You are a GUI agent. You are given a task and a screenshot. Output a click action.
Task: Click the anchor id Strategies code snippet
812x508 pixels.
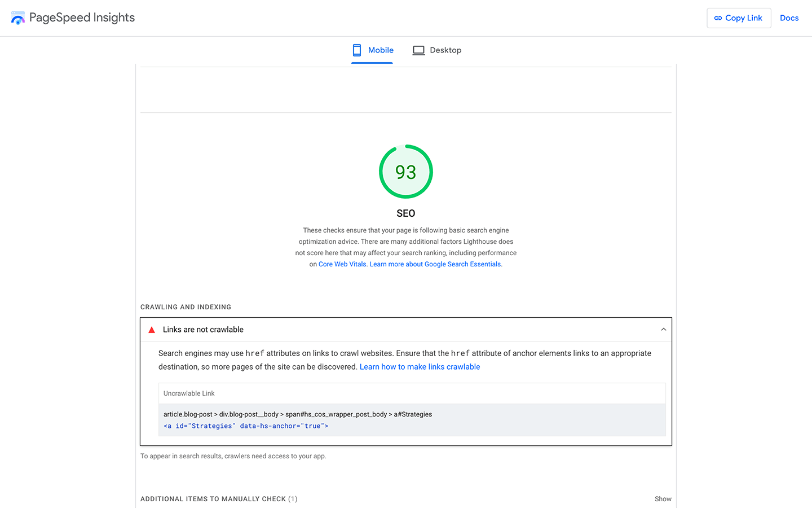[x=246, y=426]
